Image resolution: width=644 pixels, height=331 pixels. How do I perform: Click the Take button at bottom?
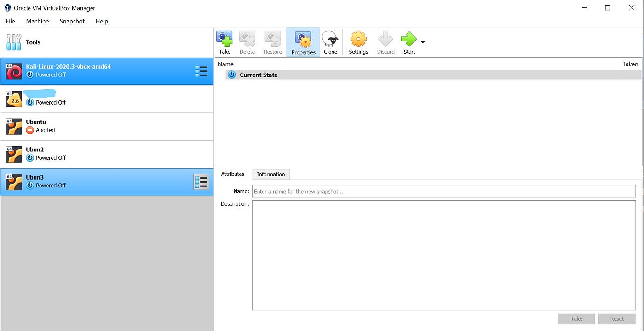pyautogui.click(x=576, y=319)
